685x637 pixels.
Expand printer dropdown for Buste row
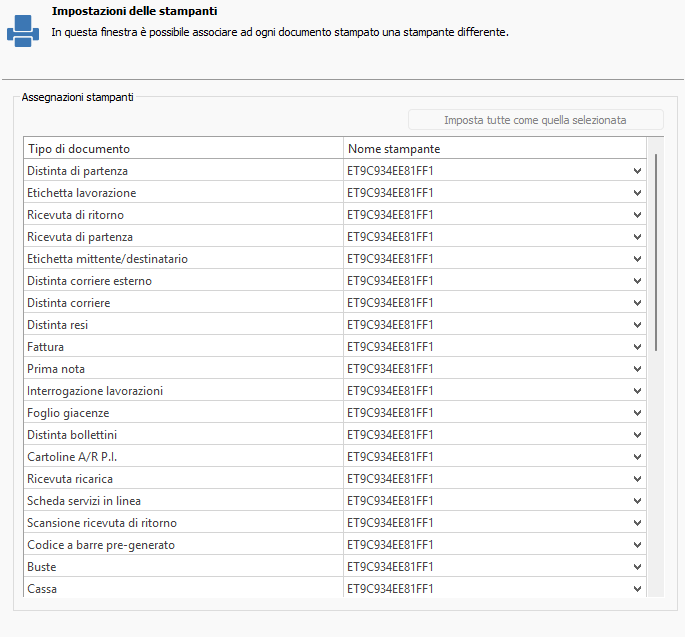pyautogui.click(x=637, y=567)
